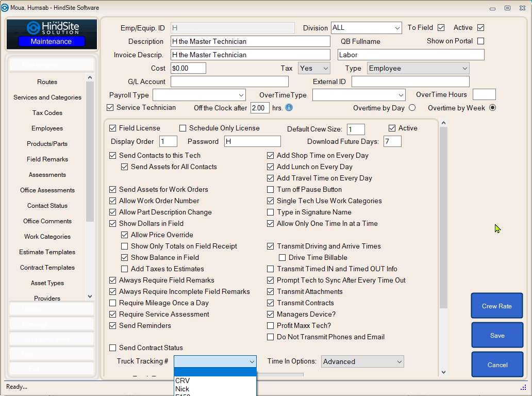Click the sidebar list scroll-up arrow

point(90,78)
